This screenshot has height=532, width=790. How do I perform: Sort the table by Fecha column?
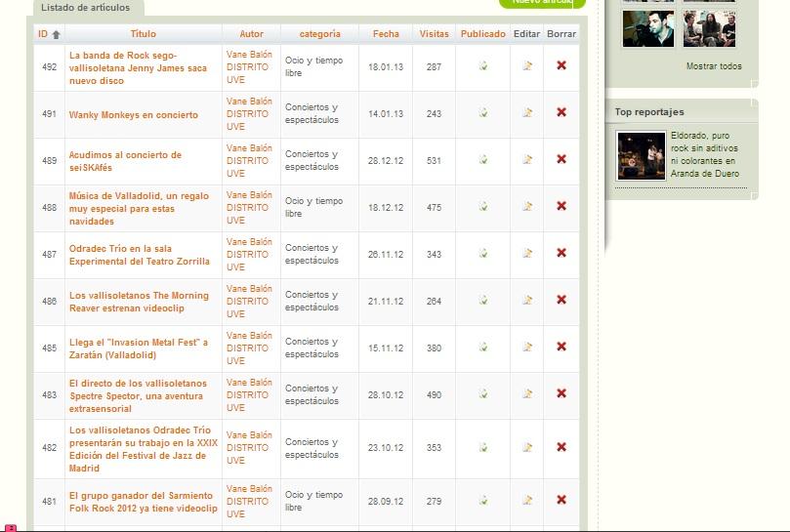pyautogui.click(x=386, y=34)
